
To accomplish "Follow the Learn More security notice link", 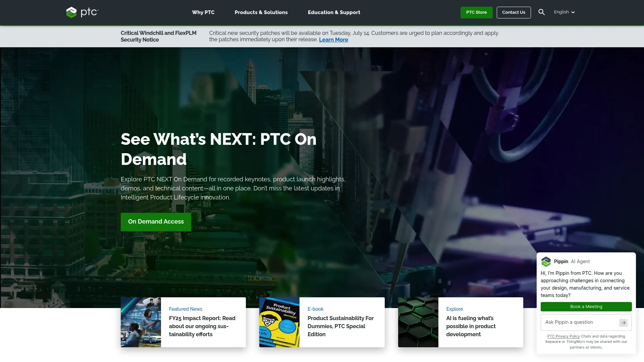I will point(333,40).
